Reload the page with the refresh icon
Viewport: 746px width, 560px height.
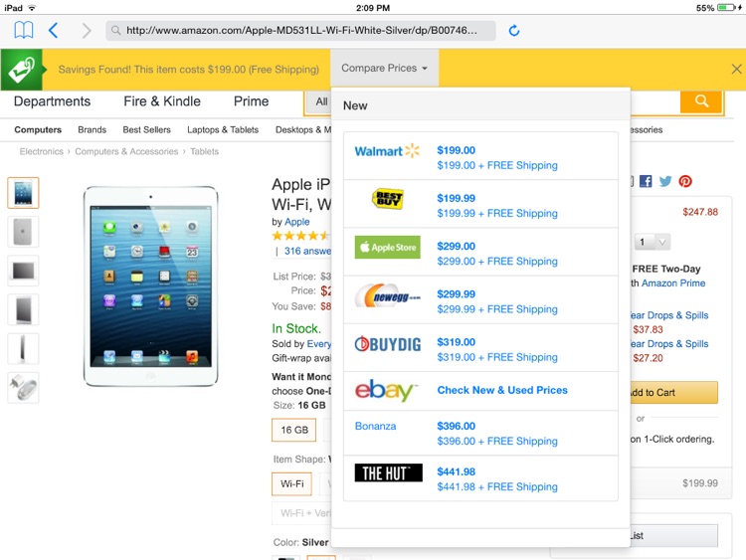[x=514, y=31]
